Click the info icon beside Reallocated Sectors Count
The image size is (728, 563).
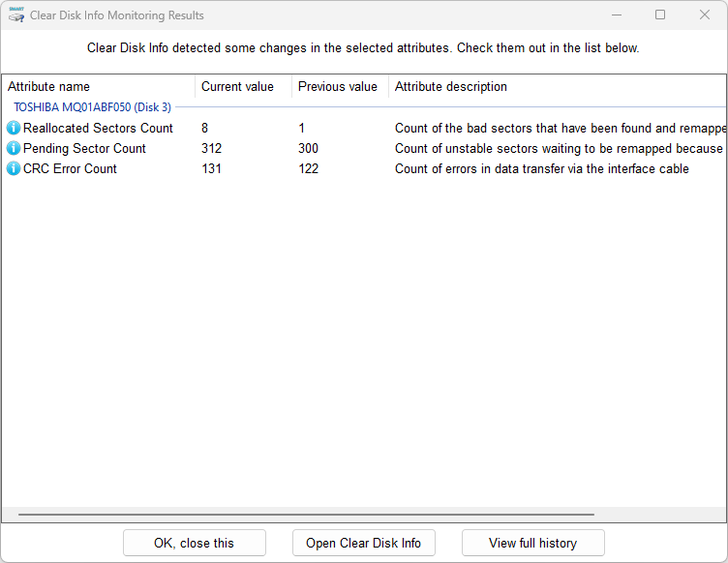[14, 128]
